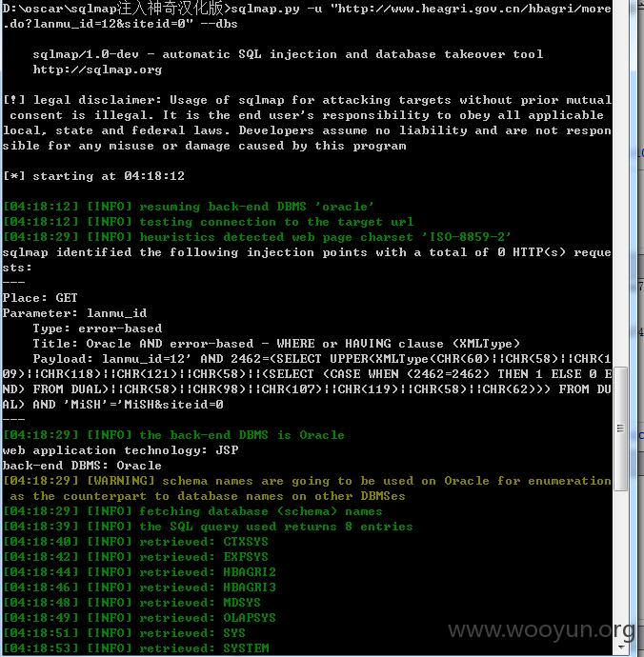The image size is (644, 657).
Task: Click the WARNING schema names line
Action: tap(307, 488)
